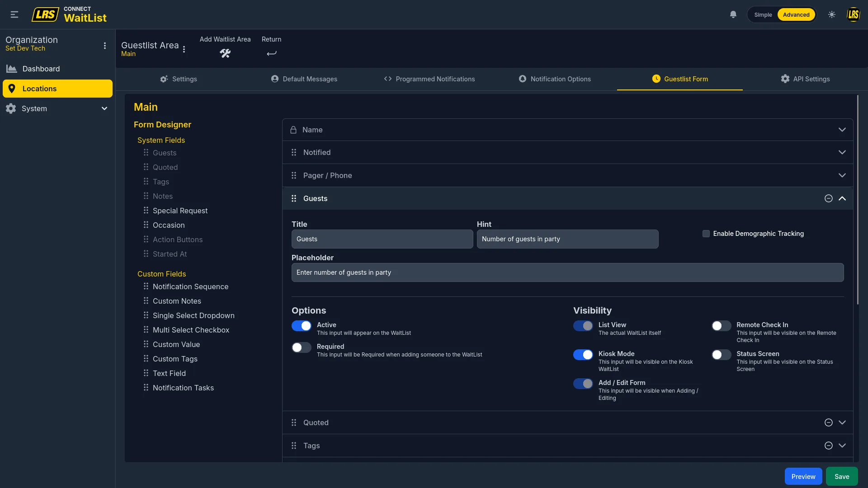Screen dimensions: 868x488
Task: Click drag handle beside Occasion field
Action: coord(146,225)
